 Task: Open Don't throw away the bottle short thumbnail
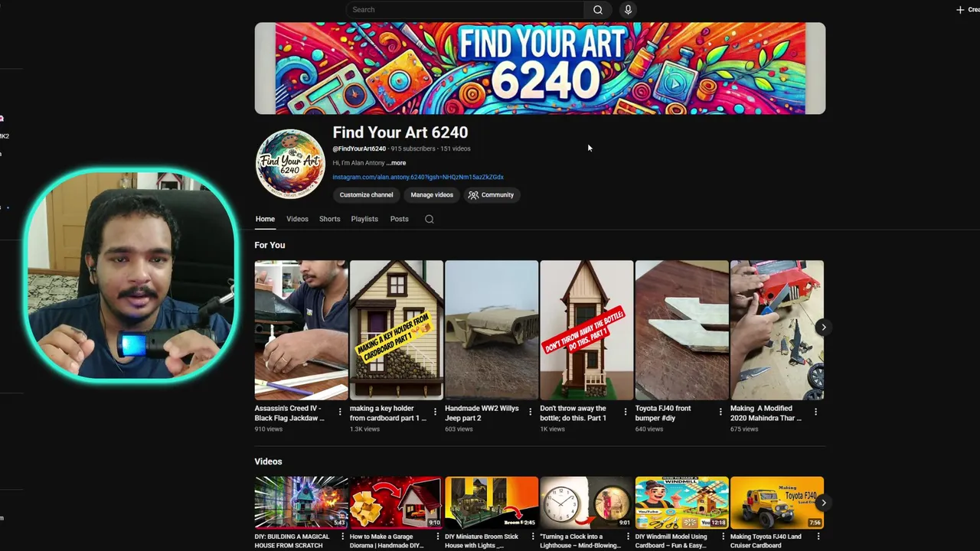click(586, 330)
